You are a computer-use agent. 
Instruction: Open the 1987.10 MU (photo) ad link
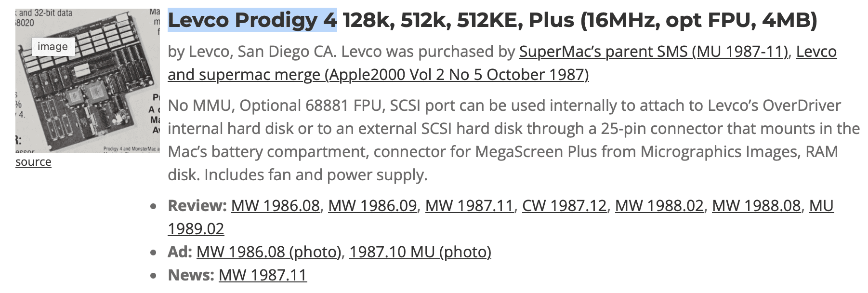pos(420,252)
